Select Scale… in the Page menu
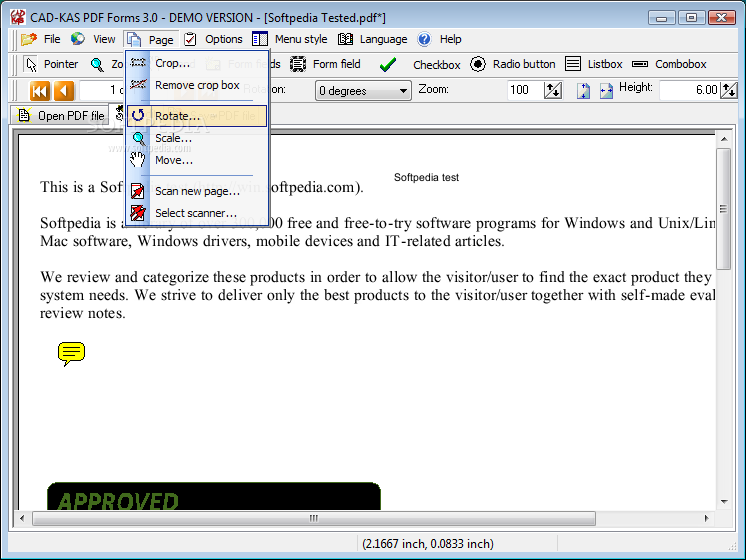The height and width of the screenshot is (560, 746). (x=197, y=138)
